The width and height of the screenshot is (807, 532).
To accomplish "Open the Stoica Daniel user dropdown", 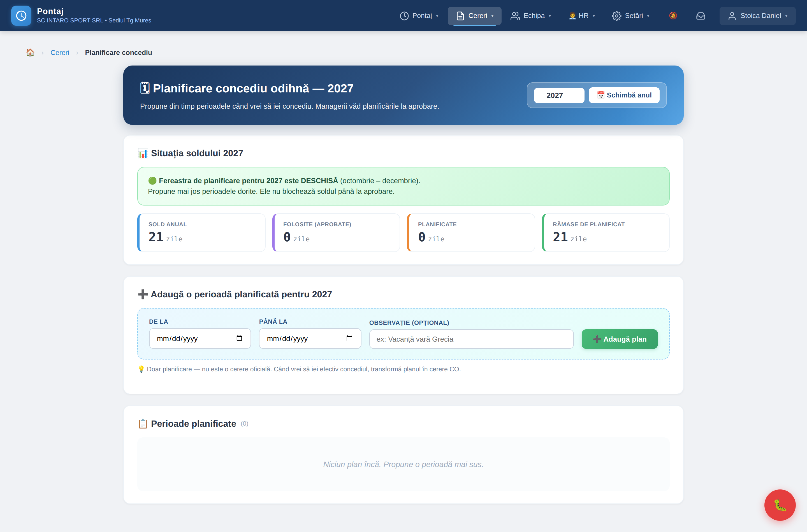I will [757, 16].
